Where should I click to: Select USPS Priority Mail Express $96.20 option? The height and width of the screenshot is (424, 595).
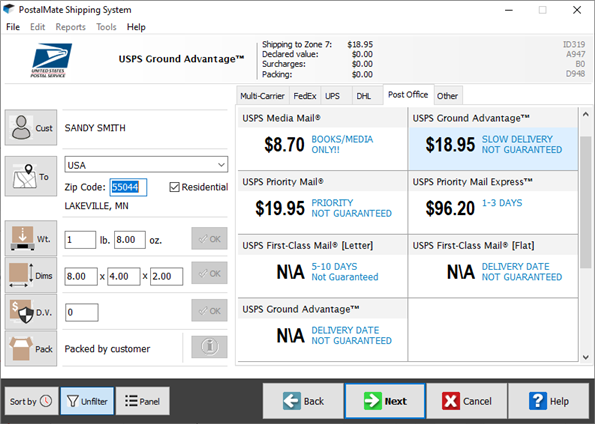click(x=493, y=203)
